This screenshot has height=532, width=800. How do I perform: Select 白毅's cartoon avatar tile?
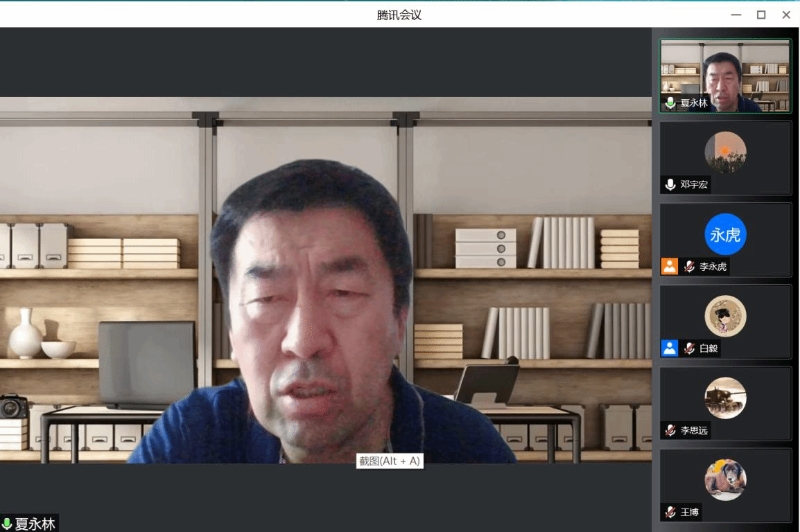(725, 316)
